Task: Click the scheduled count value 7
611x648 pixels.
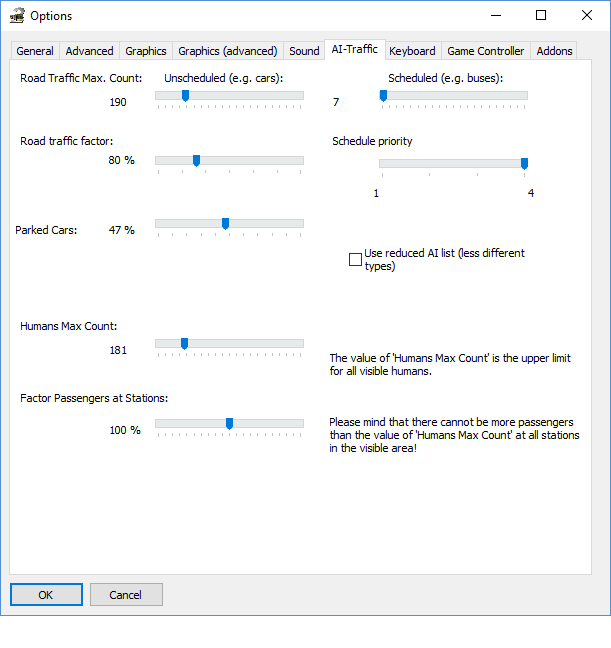Action: (336, 102)
